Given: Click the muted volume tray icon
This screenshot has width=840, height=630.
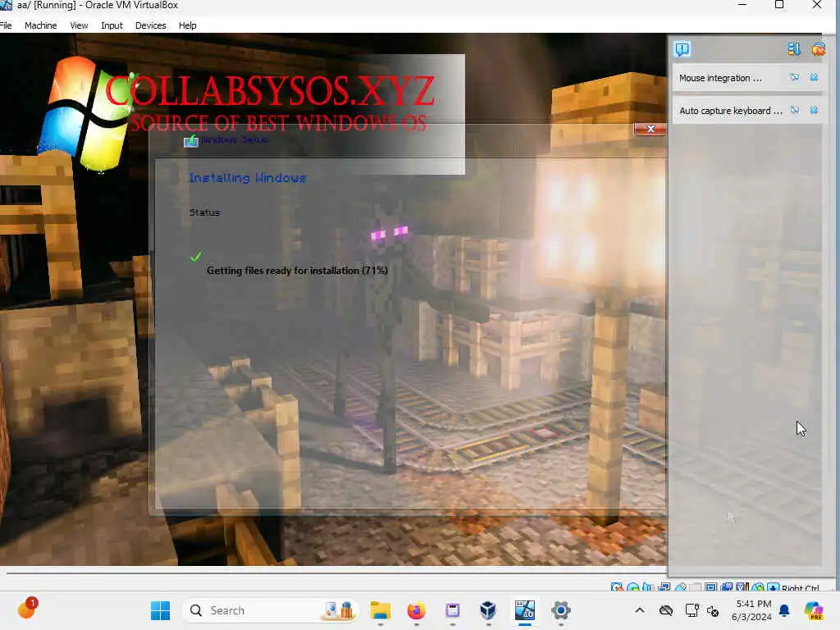Looking at the screenshot, I should point(713,610).
